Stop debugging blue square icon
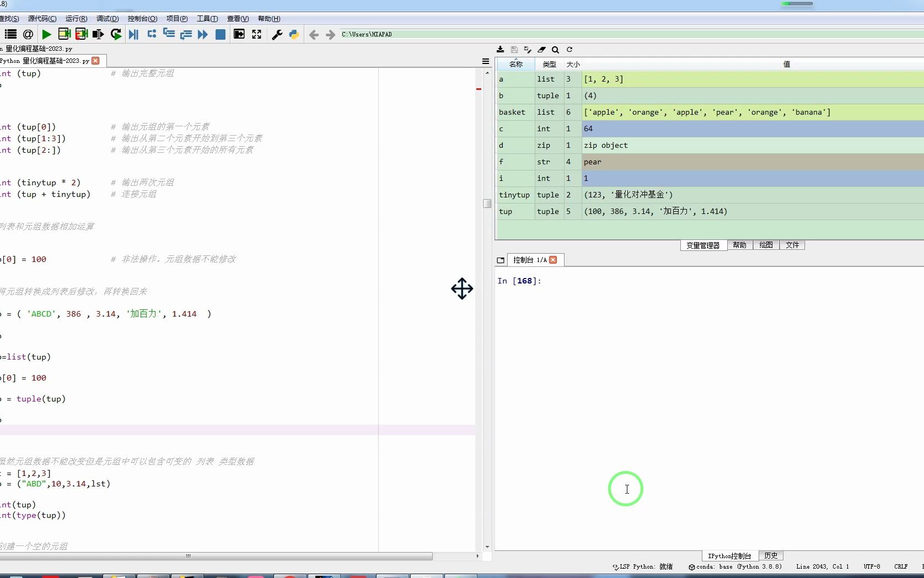This screenshot has height=578, width=924. click(221, 34)
